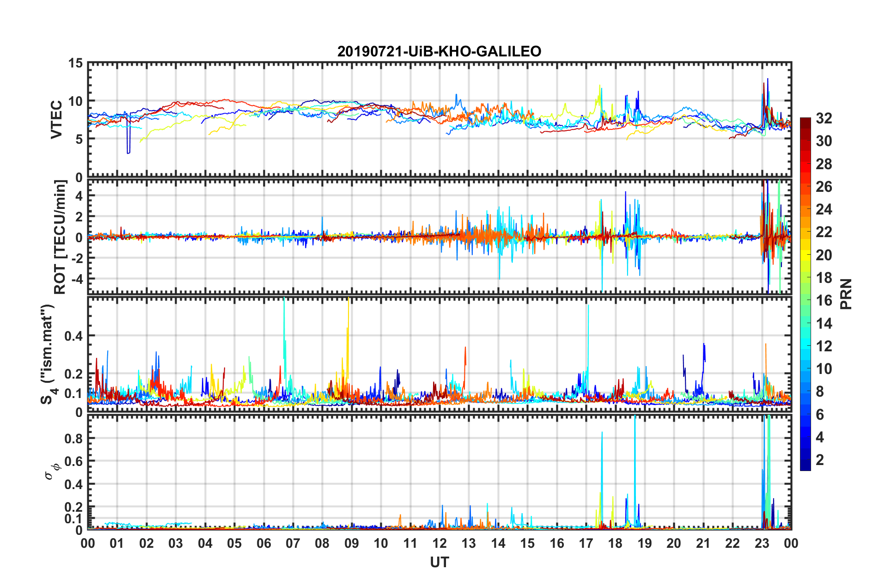Click x-axis tick label 18
Viewport: 879px width, 588px height.
[x=615, y=543]
